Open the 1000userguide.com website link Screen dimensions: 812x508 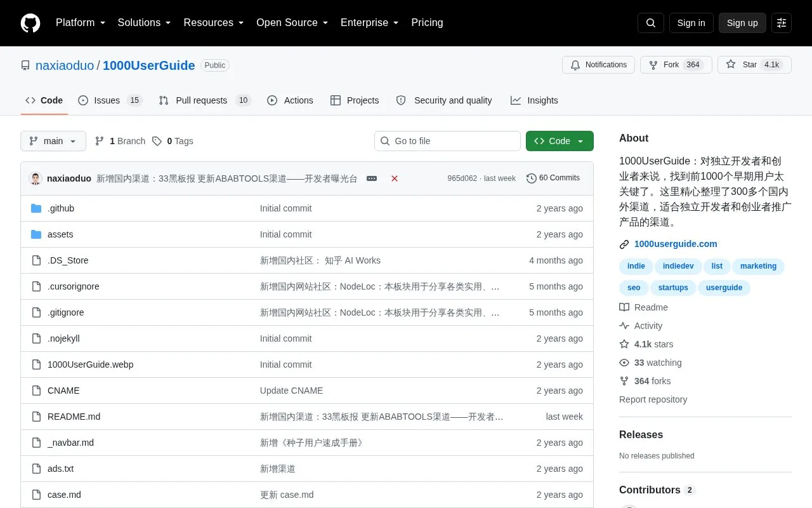pos(676,244)
